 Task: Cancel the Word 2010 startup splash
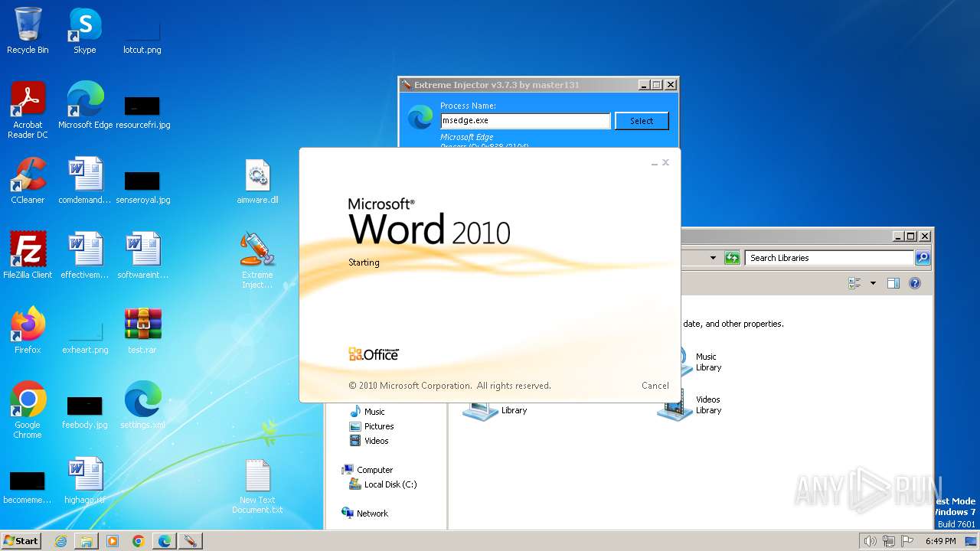tap(655, 386)
